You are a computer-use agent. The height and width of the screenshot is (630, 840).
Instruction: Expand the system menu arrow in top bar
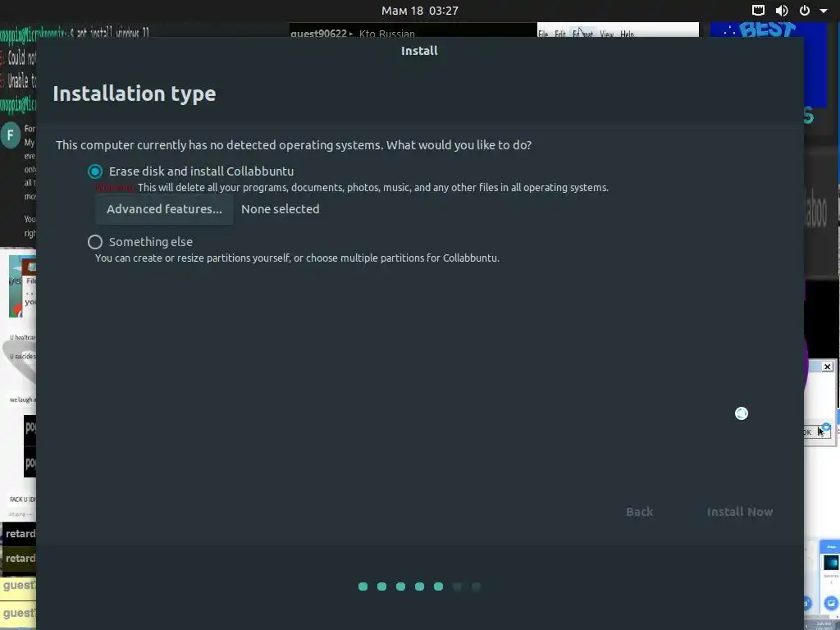(824, 10)
